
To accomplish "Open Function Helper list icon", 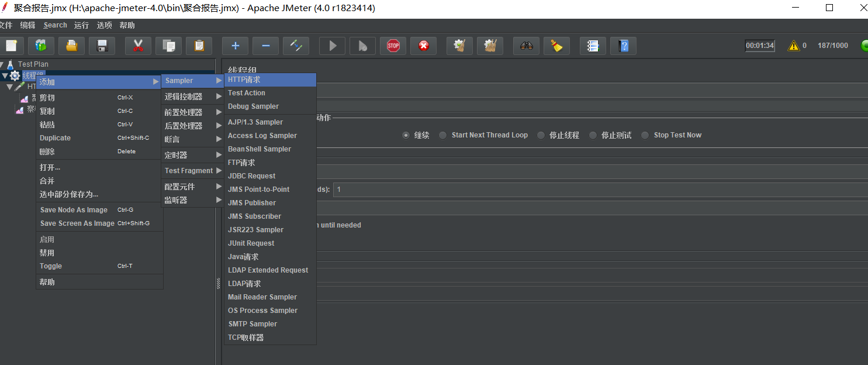I will pyautogui.click(x=593, y=46).
